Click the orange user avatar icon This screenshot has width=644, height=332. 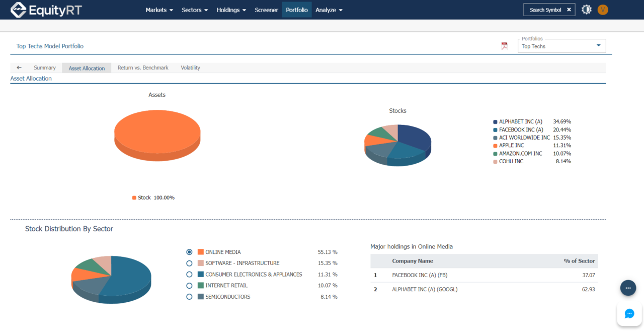602,9
